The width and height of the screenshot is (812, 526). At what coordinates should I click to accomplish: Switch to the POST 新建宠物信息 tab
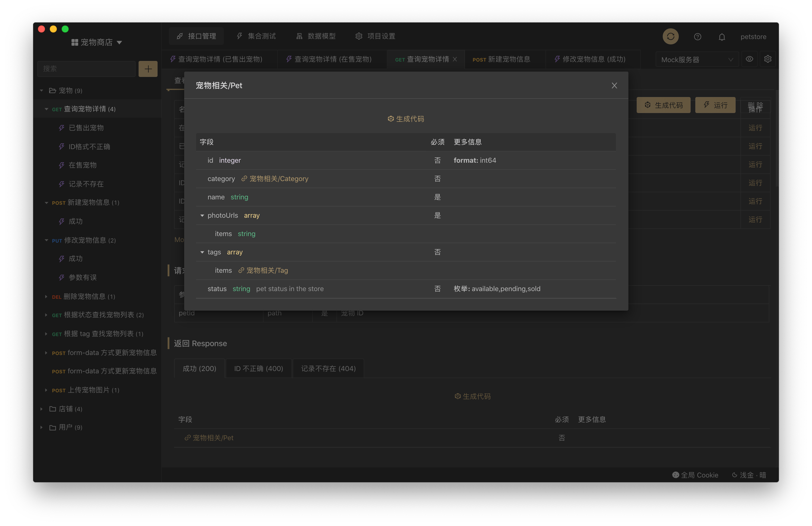502,59
